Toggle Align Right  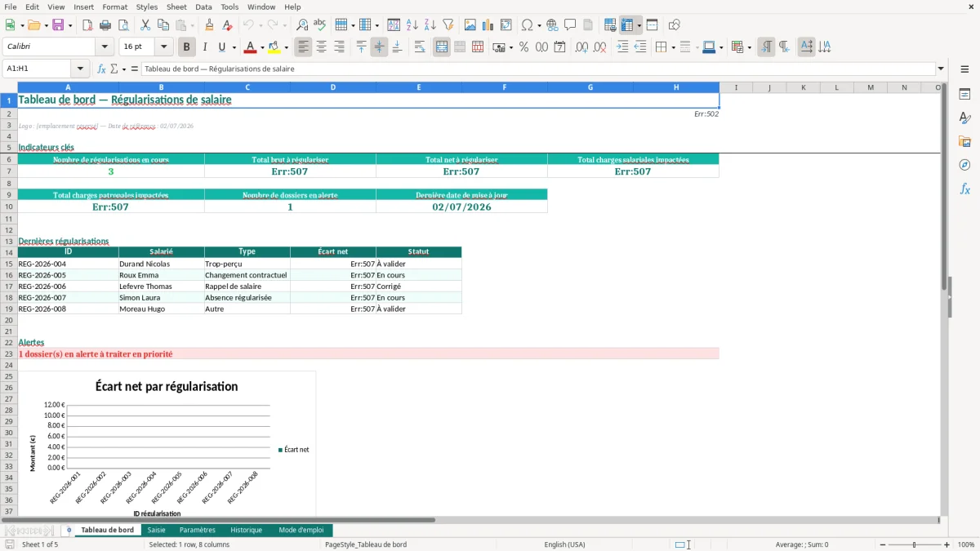tap(339, 47)
